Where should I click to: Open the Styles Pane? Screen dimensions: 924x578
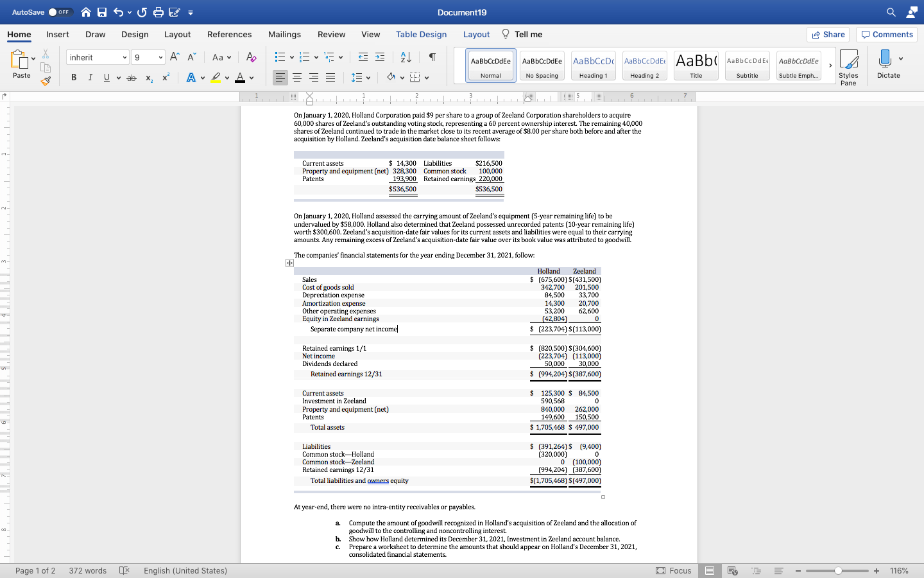(849, 66)
